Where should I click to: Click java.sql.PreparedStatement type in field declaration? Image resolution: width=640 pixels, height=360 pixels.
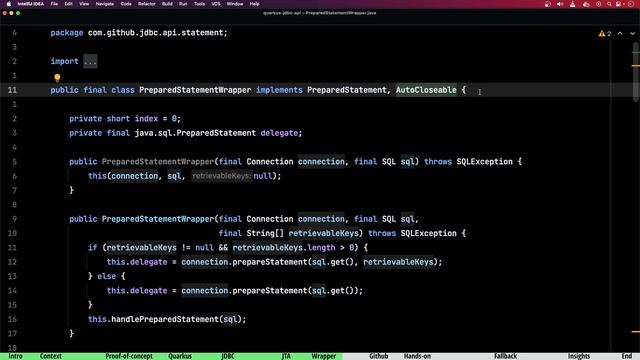pyautogui.click(x=195, y=133)
